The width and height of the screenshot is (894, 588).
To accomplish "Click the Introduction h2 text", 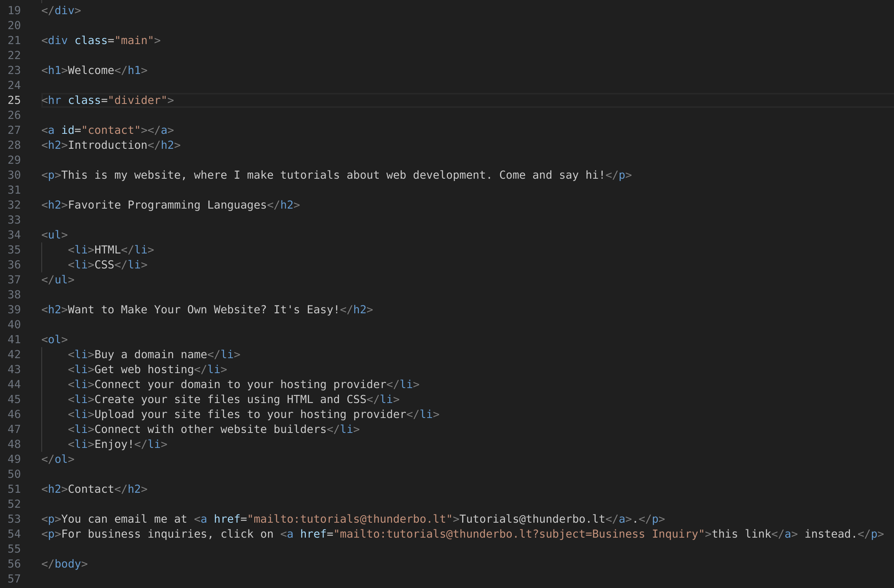I will 107,145.
